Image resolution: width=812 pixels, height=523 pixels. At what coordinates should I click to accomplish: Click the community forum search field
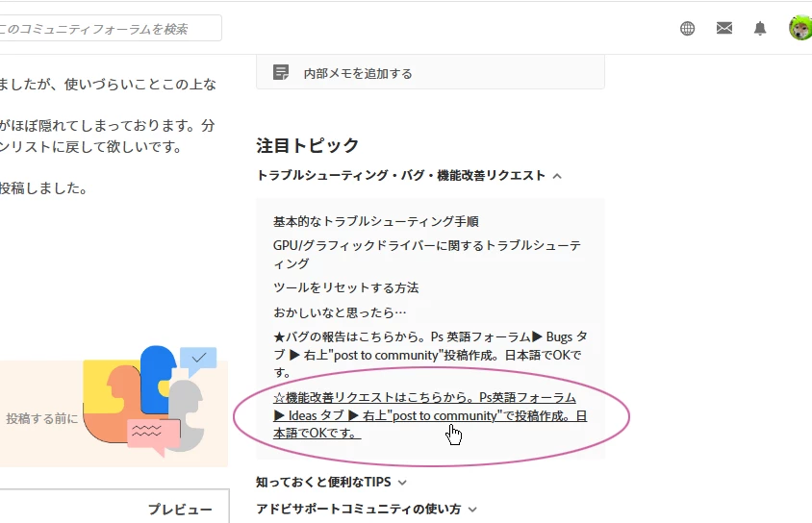[x=110, y=29]
